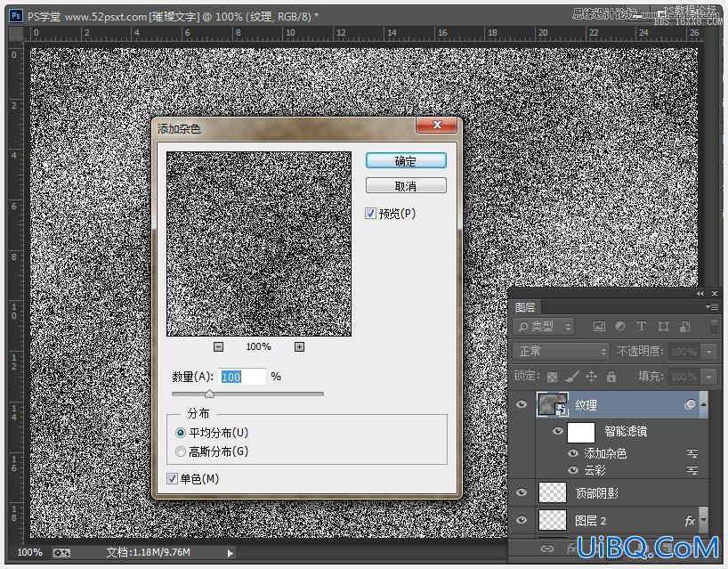Open 类型 layer filter type dropdown
This screenshot has width=728, height=569.
(x=544, y=327)
